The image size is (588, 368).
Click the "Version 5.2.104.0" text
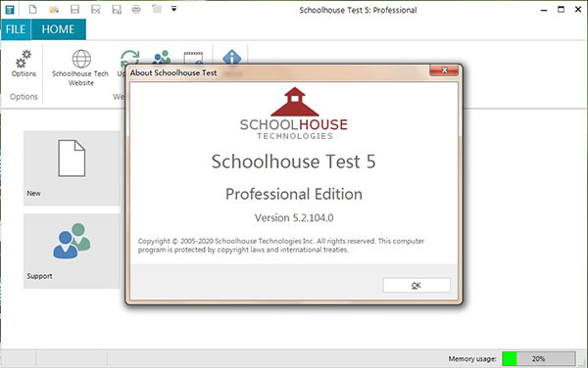[x=294, y=218]
